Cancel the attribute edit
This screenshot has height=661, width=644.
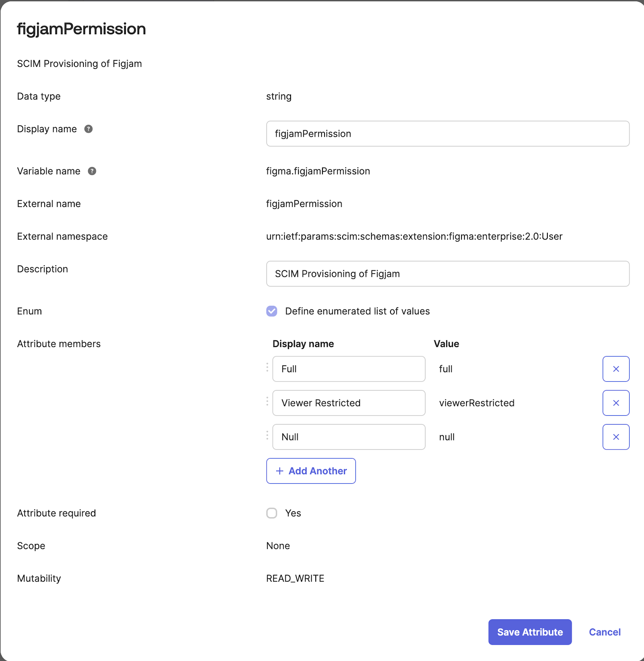pyautogui.click(x=604, y=632)
